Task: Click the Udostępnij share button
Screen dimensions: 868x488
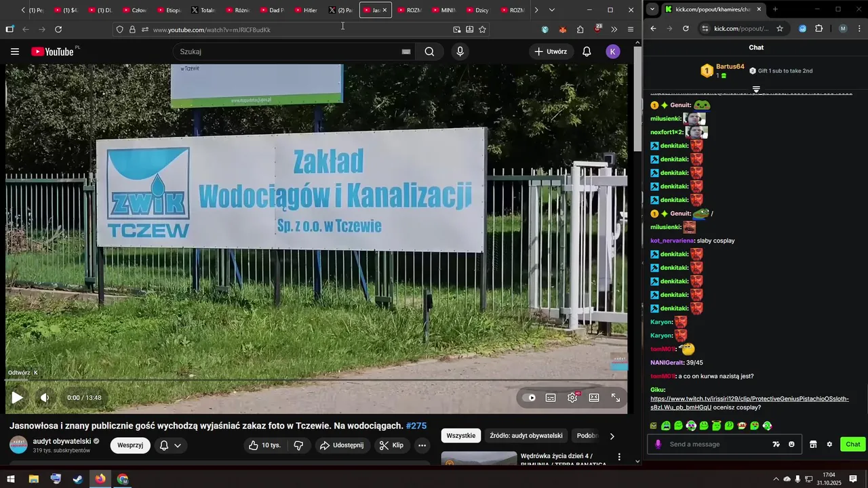Action: tap(342, 445)
